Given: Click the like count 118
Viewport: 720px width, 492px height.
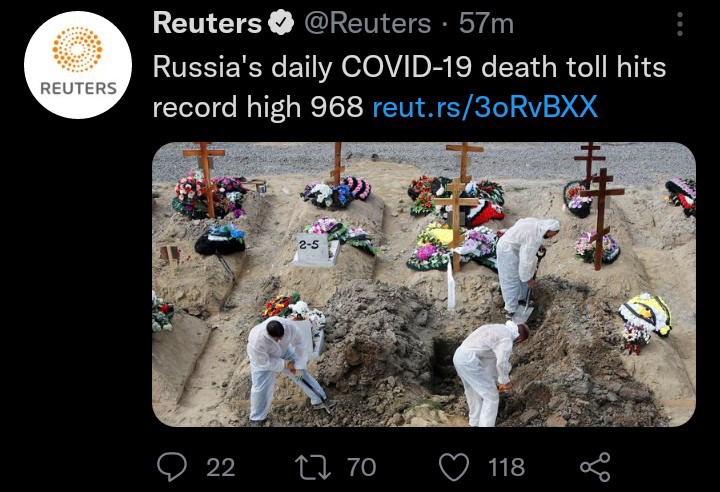Looking at the screenshot, I should point(506,467).
